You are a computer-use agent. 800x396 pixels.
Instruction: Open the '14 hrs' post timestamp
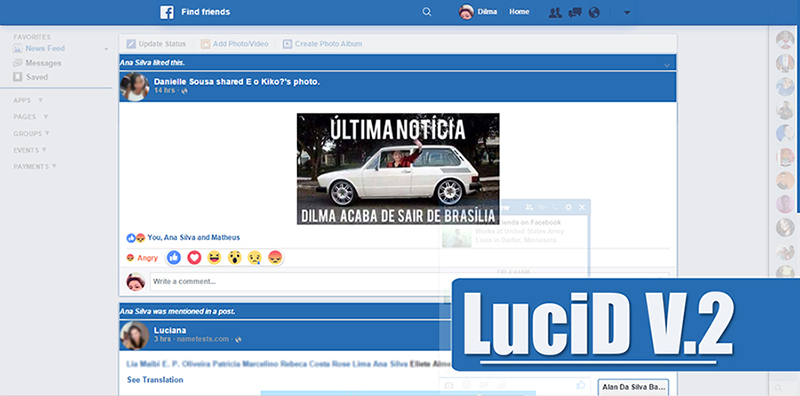click(x=164, y=90)
